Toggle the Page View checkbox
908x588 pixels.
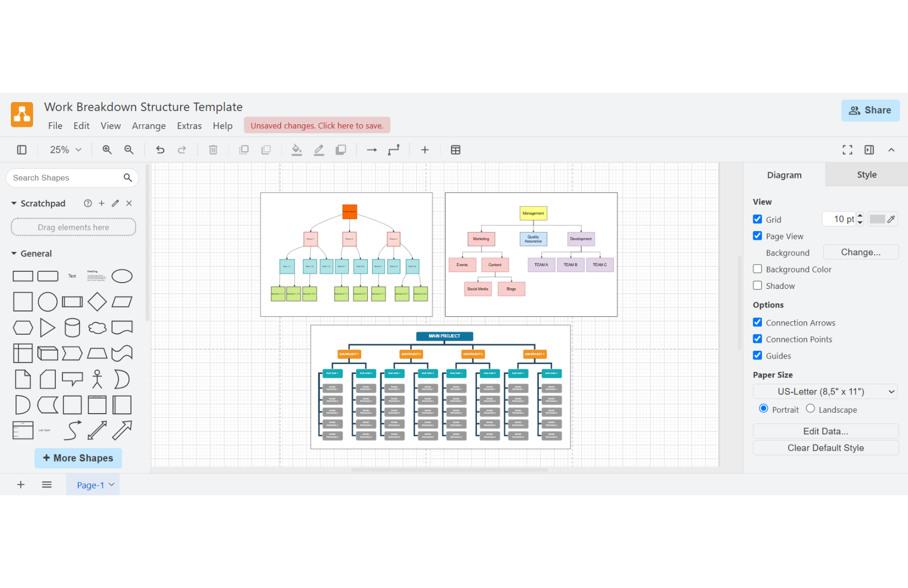tap(757, 236)
